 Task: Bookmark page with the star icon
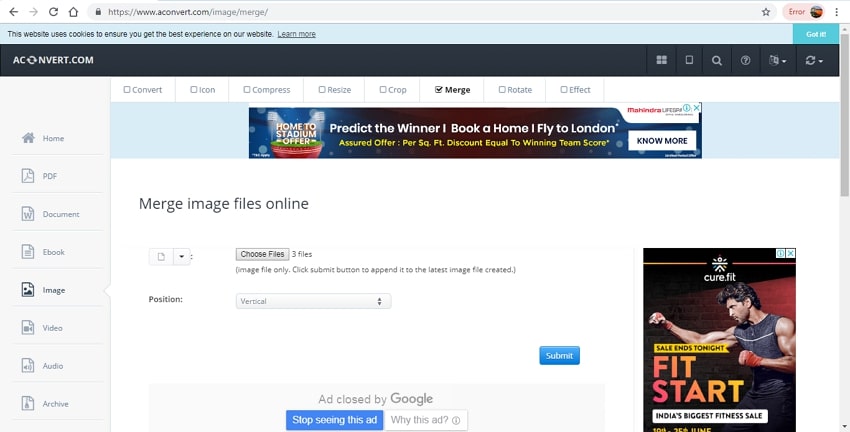click(766, 12)
